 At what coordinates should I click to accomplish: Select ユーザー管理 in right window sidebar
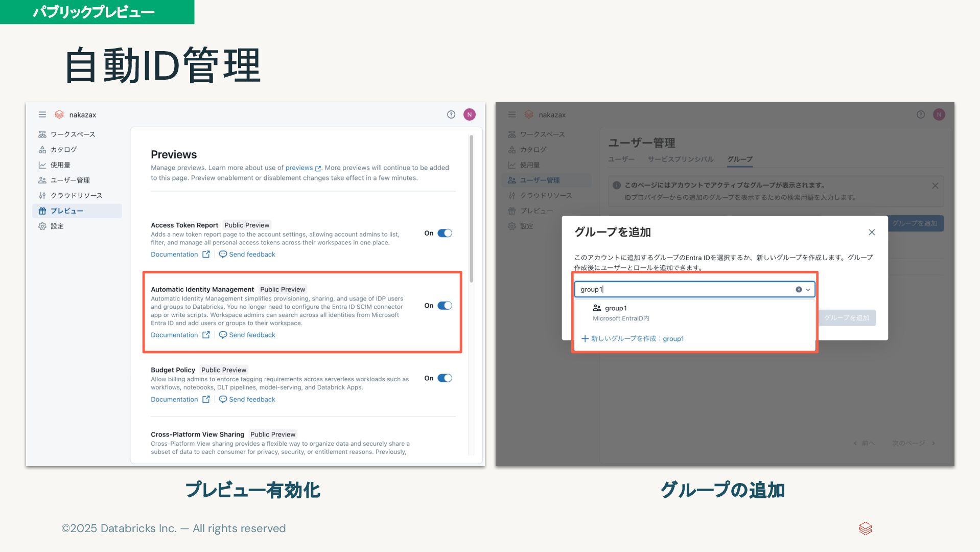click(547, 180)
